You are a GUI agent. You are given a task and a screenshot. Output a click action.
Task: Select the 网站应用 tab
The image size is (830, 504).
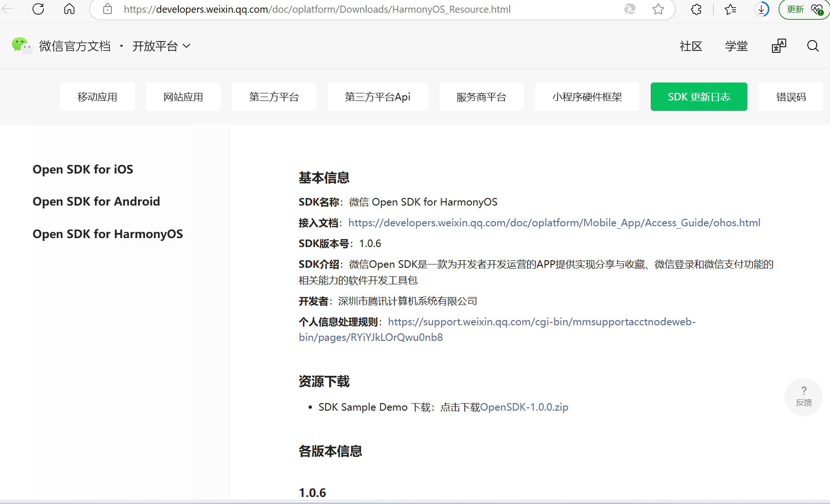(183, 97)
